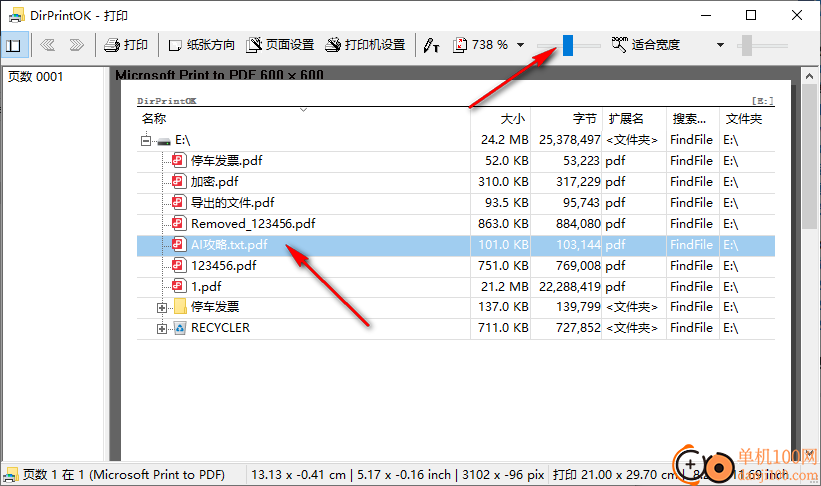Click DirPrintOK app icon in title bar
821x486 pixels.
coord(16,16)
